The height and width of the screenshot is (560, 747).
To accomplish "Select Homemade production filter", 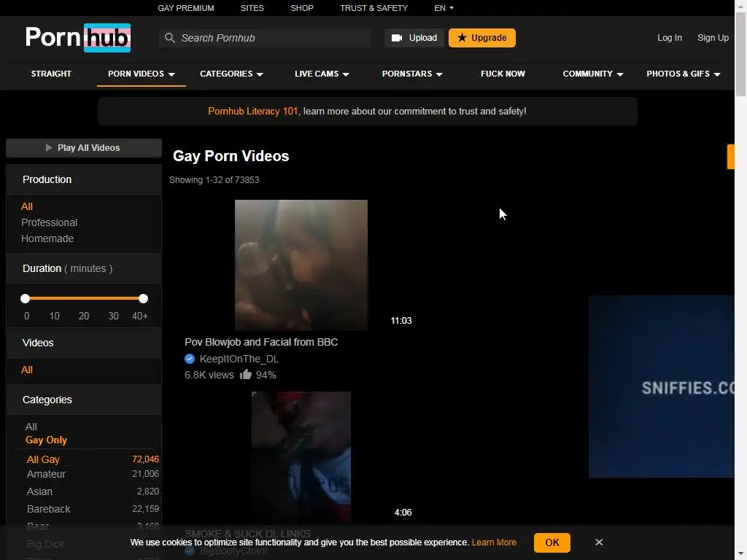I will click(47, 238).
